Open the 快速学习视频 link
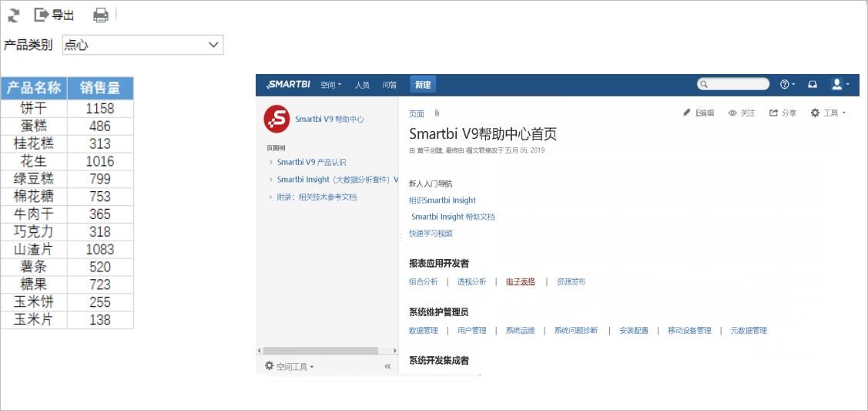The width and height of the screenshot is (868, 411). click(x=431, y=233)
